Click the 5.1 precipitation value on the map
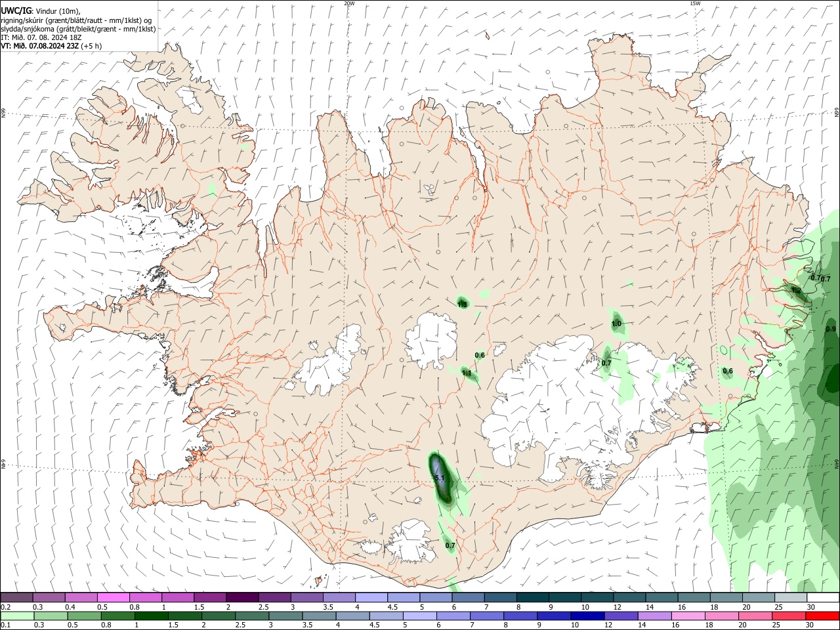This screenshot has width=840, height=630. point(440,478)
